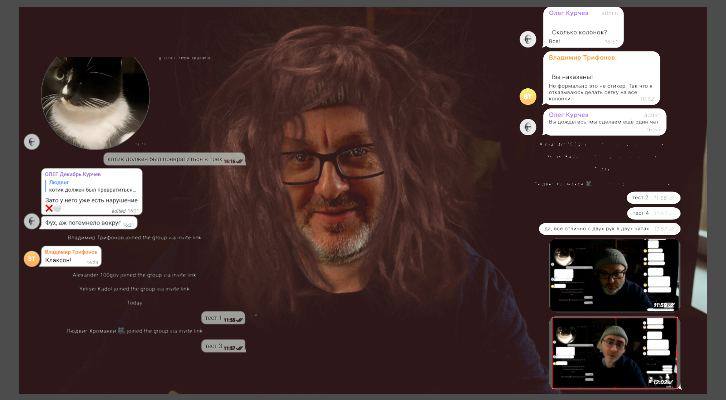The image size is (726, 400).
Task: Open "Владимир Трифонов" name in right chat
Action: [x=582, y=58]
